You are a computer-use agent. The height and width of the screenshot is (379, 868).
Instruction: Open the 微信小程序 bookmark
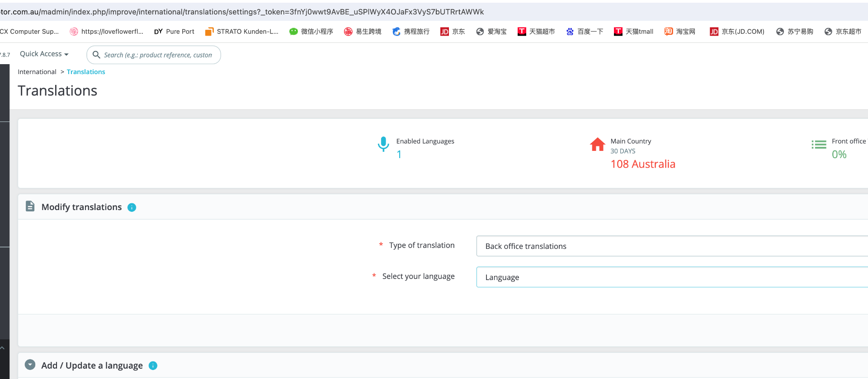311,32
